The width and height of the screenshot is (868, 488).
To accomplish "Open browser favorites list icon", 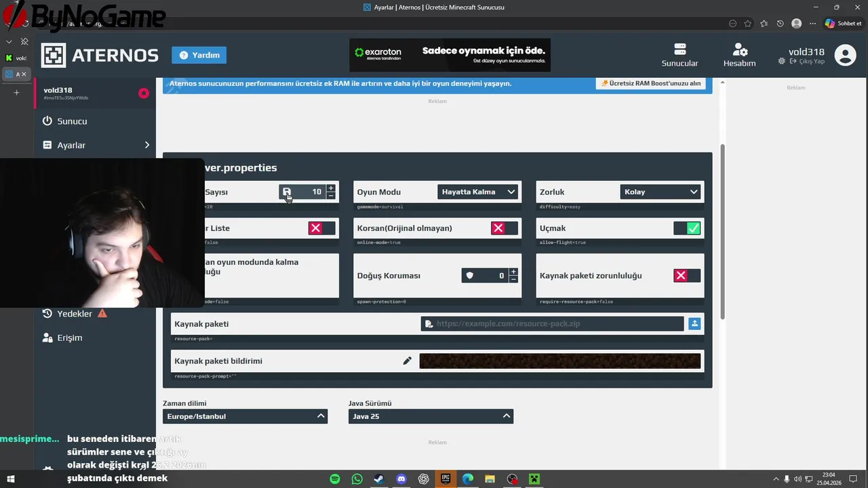I will 764,24.
